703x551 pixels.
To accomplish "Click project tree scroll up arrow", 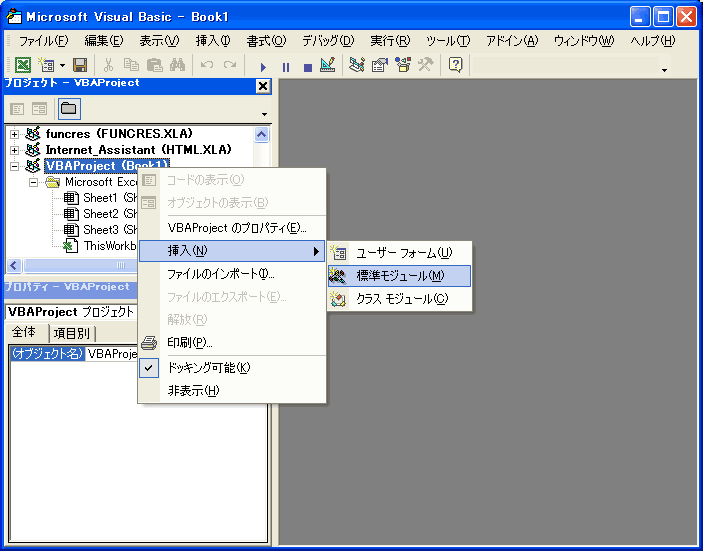I will (261, 134).
